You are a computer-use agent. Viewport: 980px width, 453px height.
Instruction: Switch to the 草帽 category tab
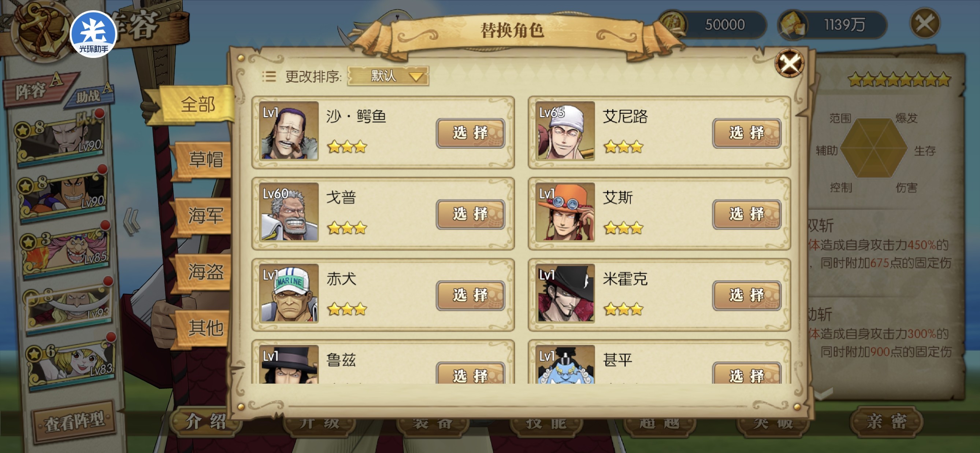tap(205, 159)
